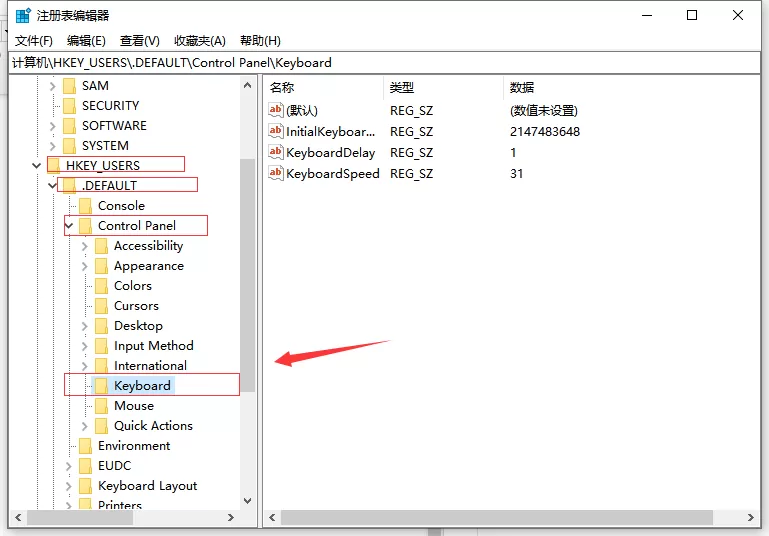Collapse the .DEFAULT key
Viewport: 769px width, 536px height.
[x=52, y=186]
